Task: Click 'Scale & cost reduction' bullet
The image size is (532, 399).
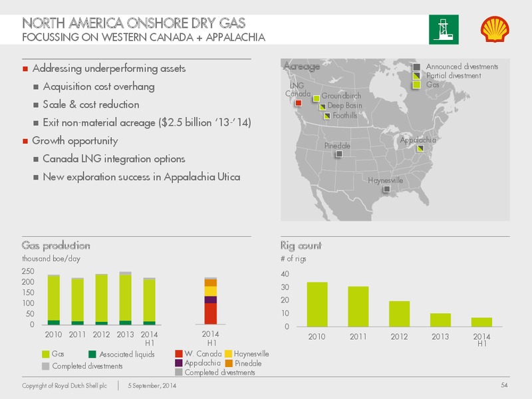Action: click(91, 104)
